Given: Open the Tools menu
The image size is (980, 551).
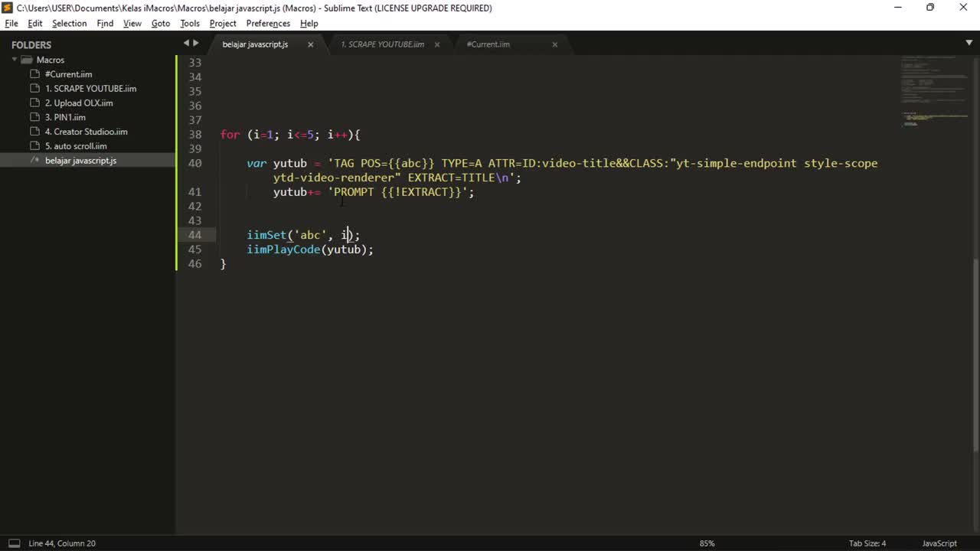Looking at the screenshot, I should coord(190,24).
